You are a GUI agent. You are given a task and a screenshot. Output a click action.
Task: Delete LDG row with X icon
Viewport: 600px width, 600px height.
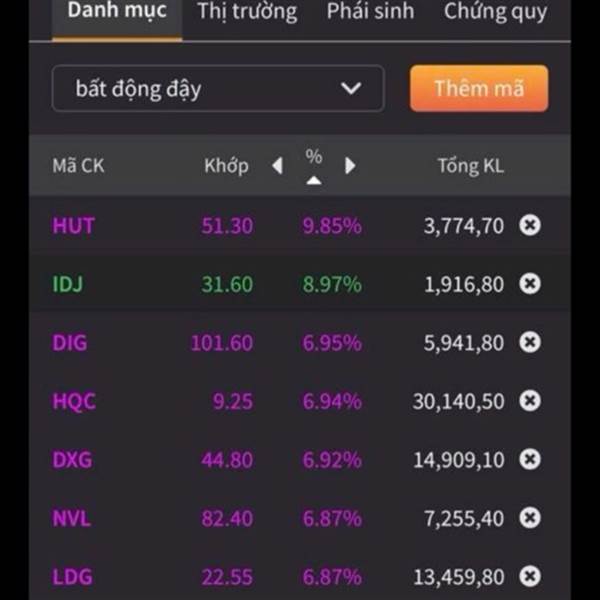[530, 576]
